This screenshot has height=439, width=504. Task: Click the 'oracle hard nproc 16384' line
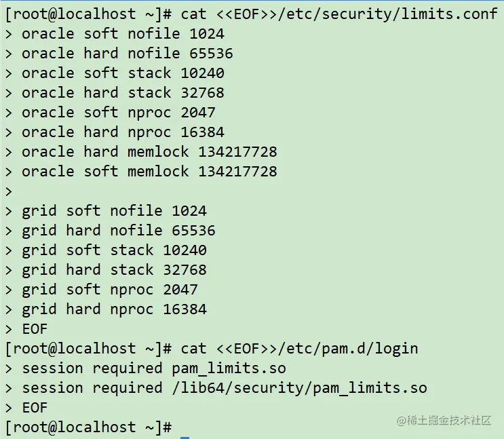point(123,132)
